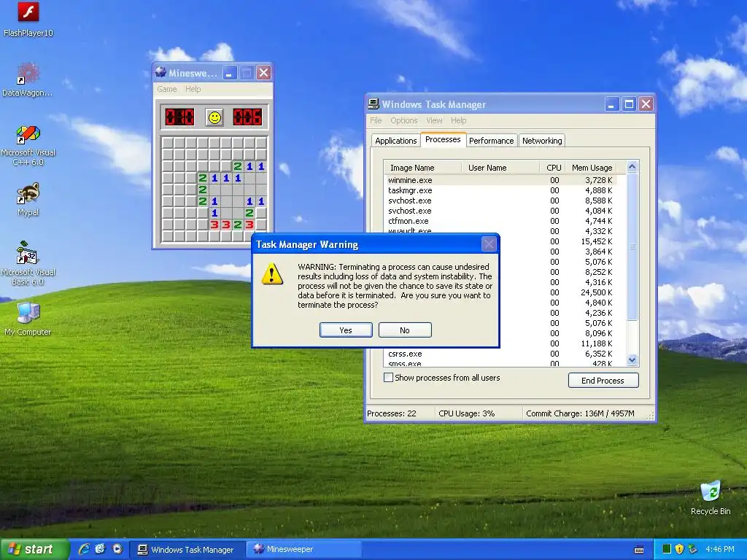Click the yellow warning triangle icon

pyautogui.click(x=272, y=274)
